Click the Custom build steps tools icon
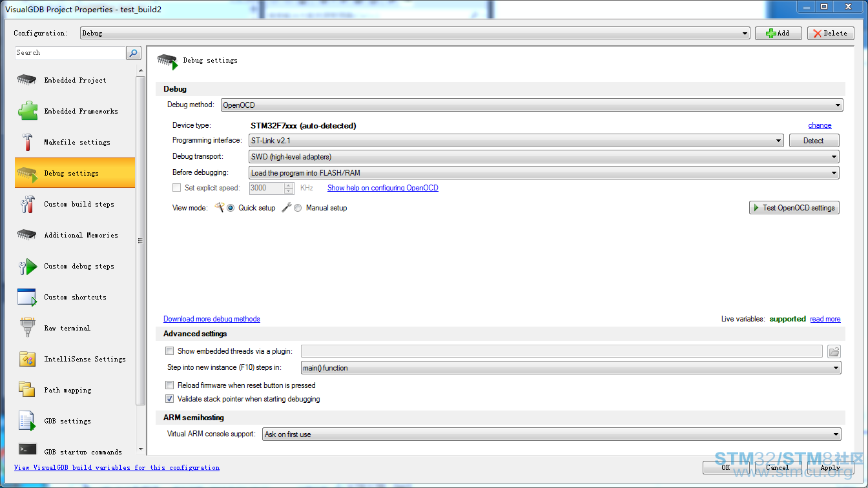This screenshot has height=488, width=868. coord(27,204)
